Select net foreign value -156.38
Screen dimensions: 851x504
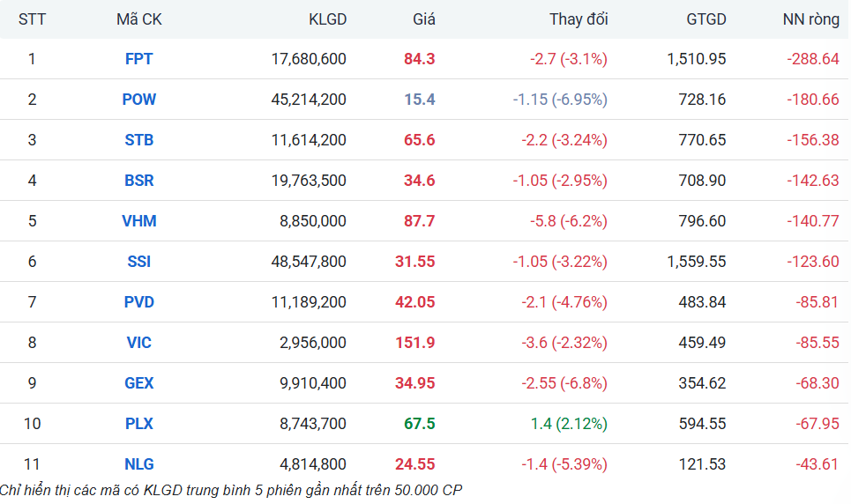pyautogui.click(x=813, y=140)
